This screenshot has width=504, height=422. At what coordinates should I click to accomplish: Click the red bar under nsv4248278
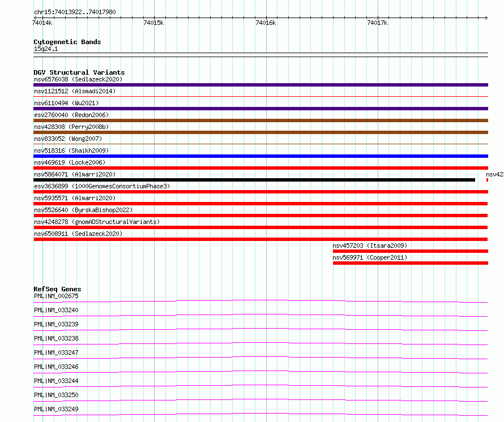pos(260,227)
